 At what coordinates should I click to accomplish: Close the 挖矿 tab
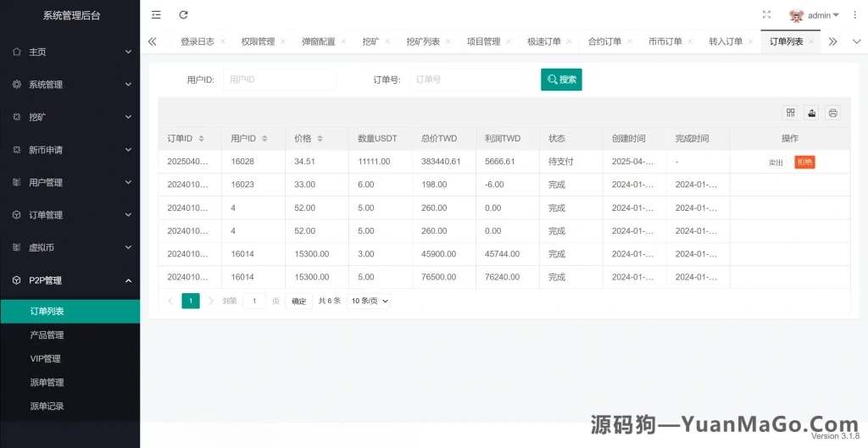click(x=387, y=41)
